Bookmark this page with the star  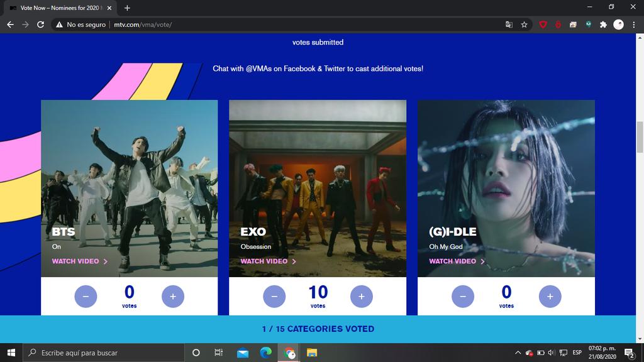click(524, 25)
